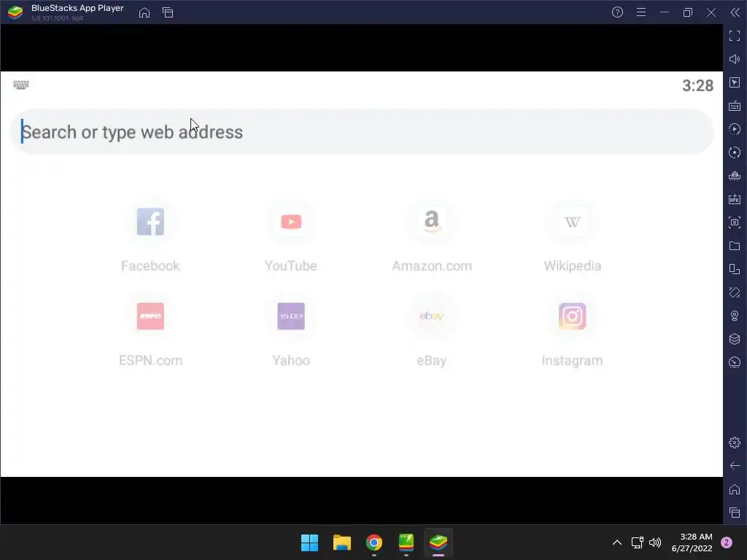This screenshot has height=560, width=747.
Task: Open multi-instance manager layers icon
Action: (x=735, y=338)
